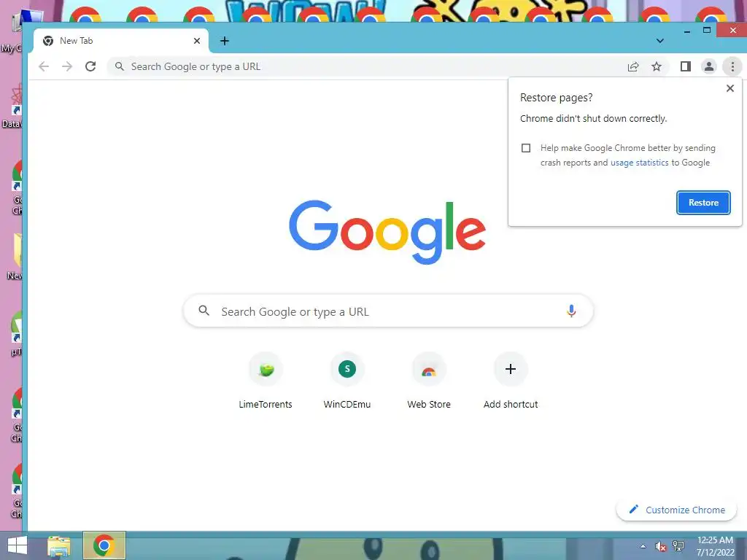
Task: Open the WinCDEmu shortcut
Action: (x=347, y=381)
